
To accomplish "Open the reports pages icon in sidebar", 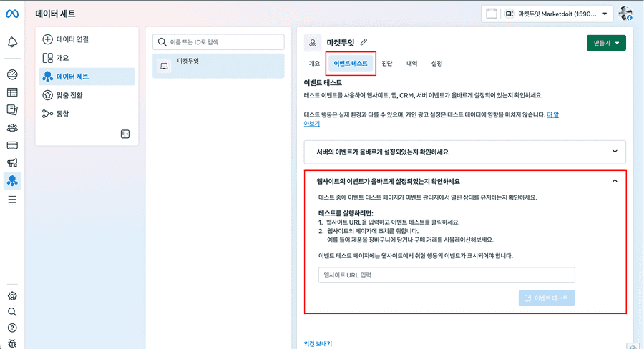I will (12, 109).
